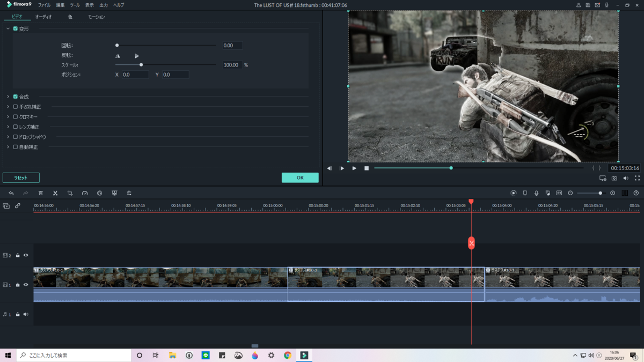Flip clip vertically with flip icon
The width and height of the screenshot is (644, 362).
point(137,56)
